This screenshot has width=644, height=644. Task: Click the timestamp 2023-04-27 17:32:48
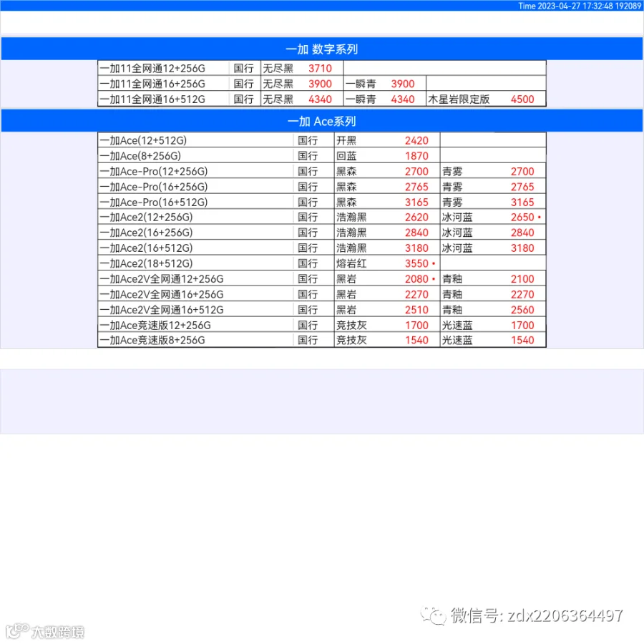(x=575, y=6)
